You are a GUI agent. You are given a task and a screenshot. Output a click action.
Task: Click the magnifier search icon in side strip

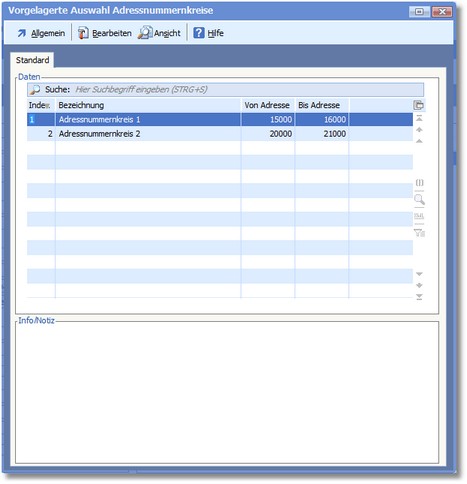419,199
